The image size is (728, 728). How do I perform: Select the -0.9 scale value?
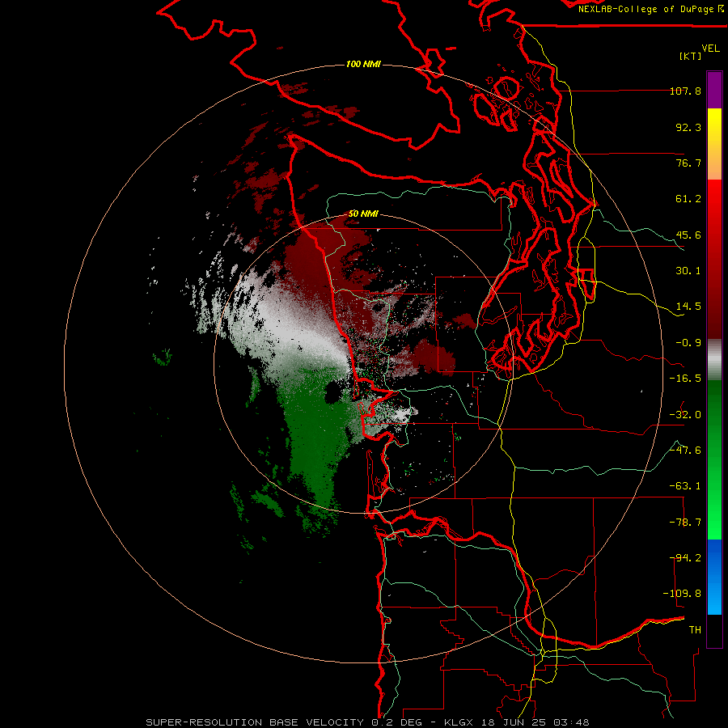(688, 343)
